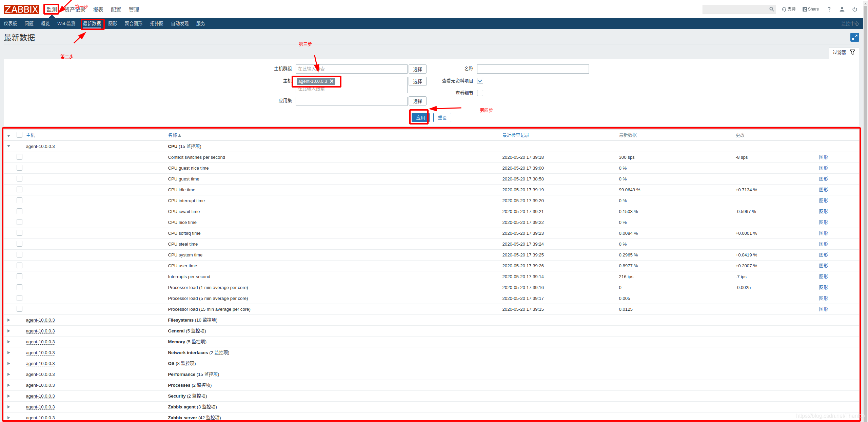Sort by 主机 column header

[31, 135]
